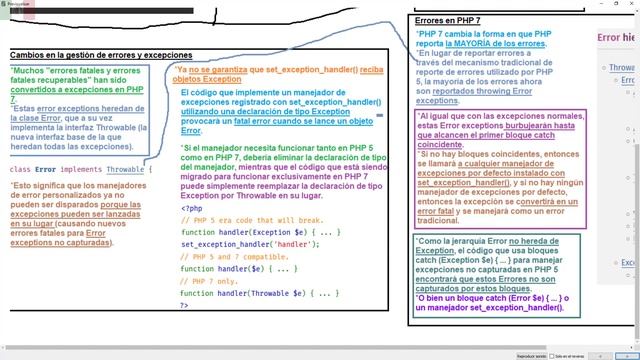Click underlined 'que alcancen el primer bloque catch'
The image size is (640, 360).
486,135
